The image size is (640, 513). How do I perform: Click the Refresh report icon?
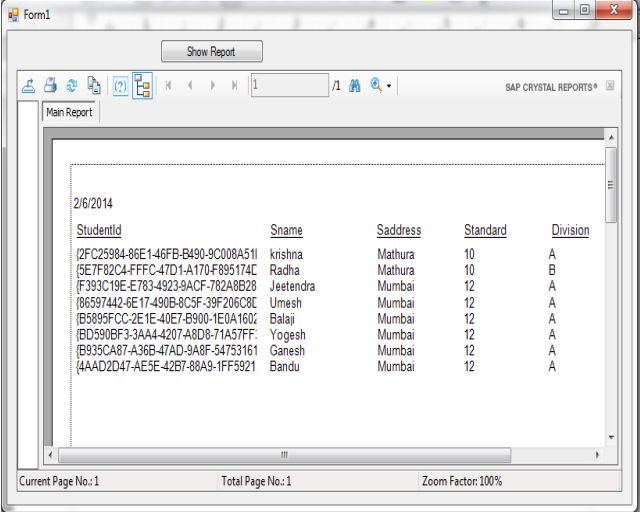click(72, 87)
